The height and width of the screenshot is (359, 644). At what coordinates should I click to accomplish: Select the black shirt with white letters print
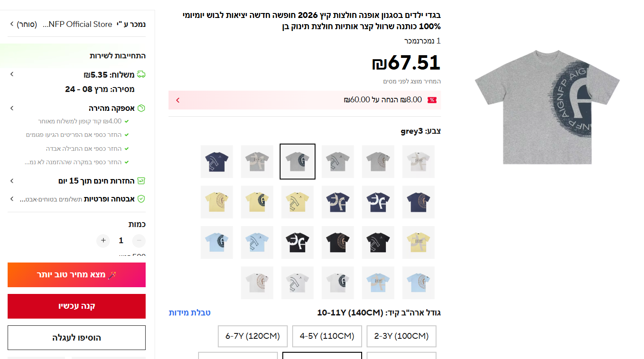[x=298, y=242]
